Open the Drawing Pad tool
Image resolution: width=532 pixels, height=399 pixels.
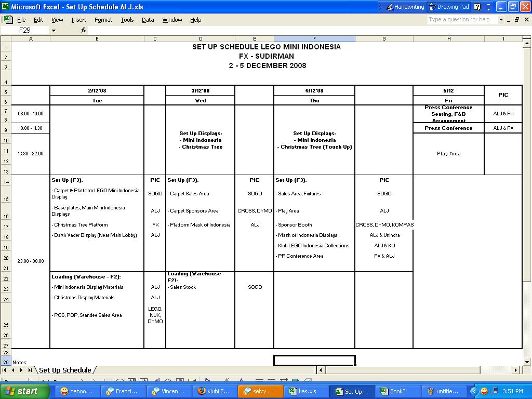448,6
